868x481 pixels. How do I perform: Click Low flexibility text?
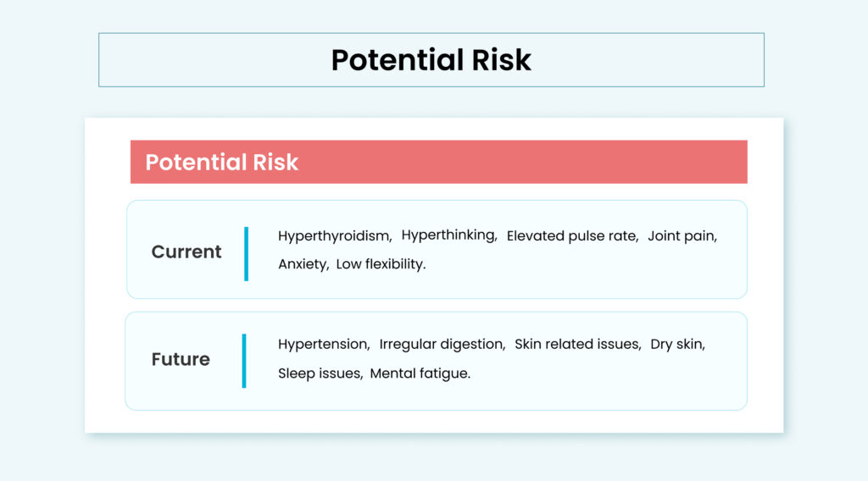(x=381, y=264)
